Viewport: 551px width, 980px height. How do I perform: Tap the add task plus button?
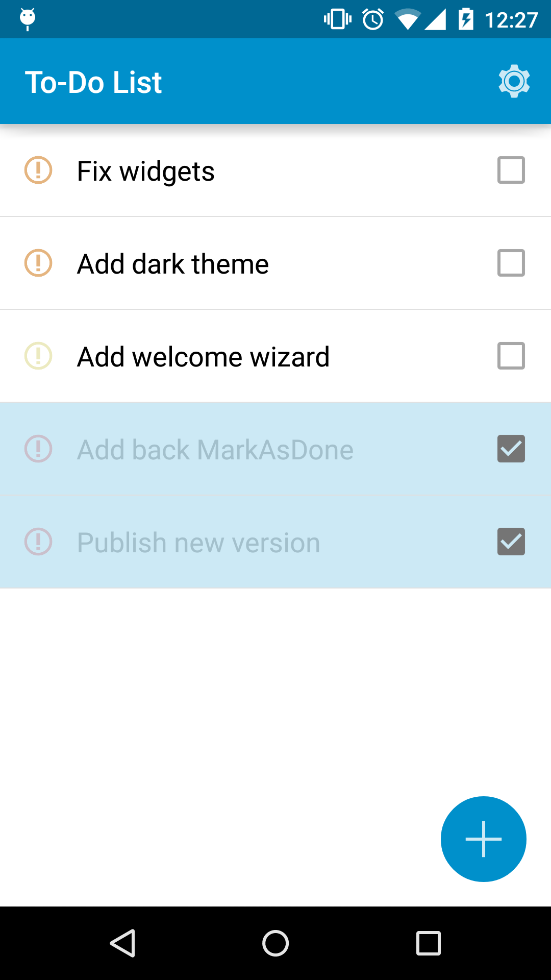pyautogui.click(x=483, y=839)
